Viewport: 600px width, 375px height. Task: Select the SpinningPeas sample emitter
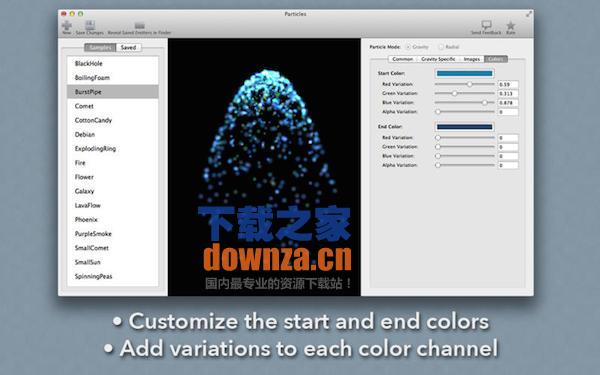113,276
